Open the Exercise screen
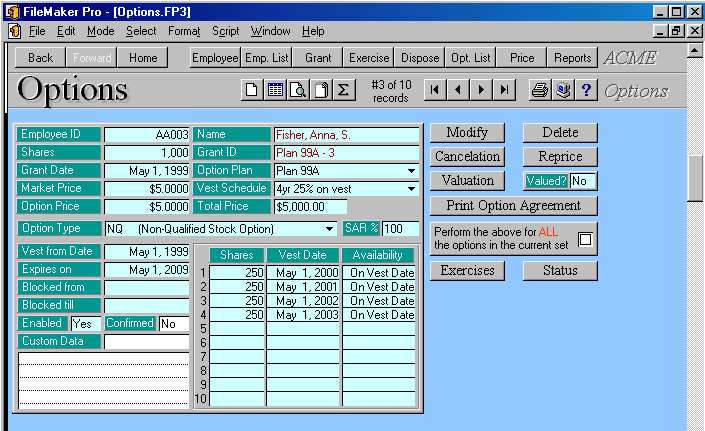 (369, 58)
